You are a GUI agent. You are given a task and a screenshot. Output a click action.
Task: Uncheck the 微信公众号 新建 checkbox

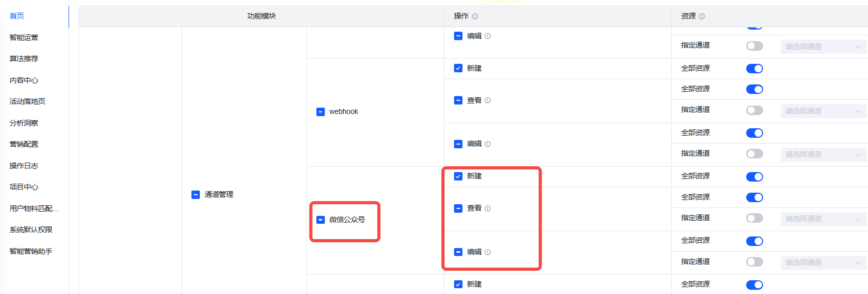click(x=458, y=176)
